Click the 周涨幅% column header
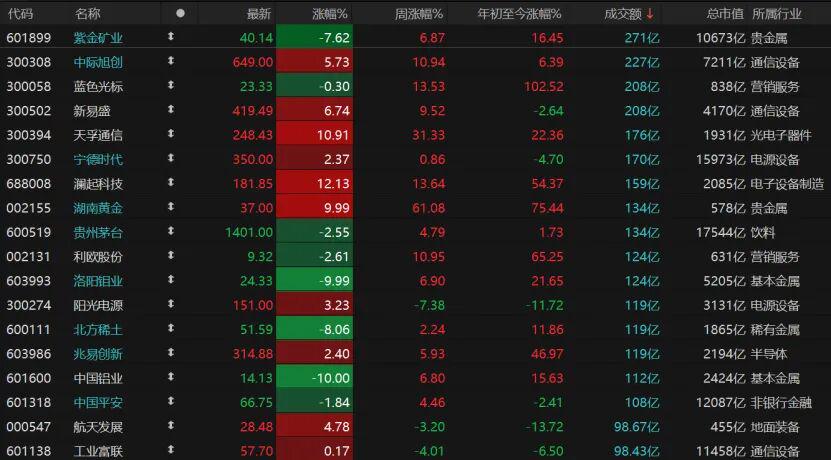 coord(420,13)
